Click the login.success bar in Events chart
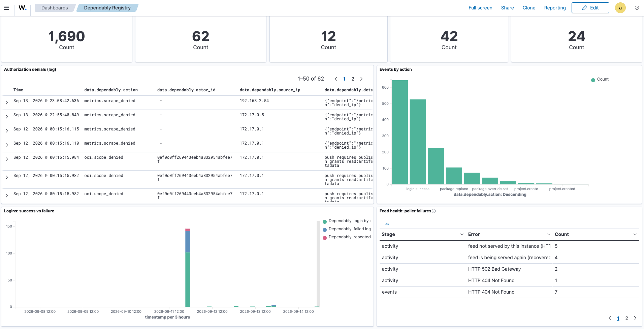Image resolution: width=644 pixels, height=329 pixels. pos(418,142)
